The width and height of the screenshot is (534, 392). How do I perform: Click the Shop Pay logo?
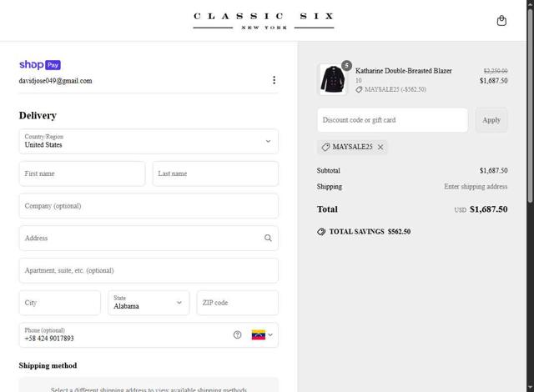tap(40, 64)
